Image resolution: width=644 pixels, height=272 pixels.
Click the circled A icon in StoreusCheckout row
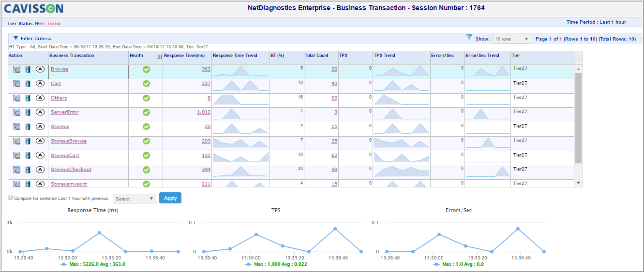40,170
